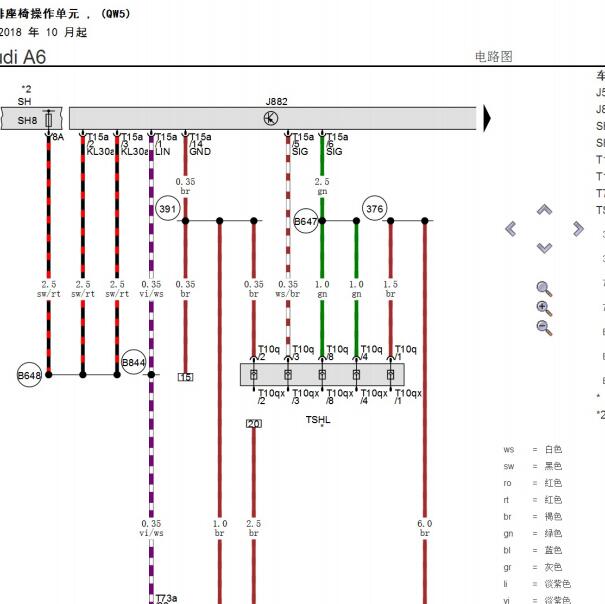Image resolution: width=605 pixels, height=604 pixels.
Task: Click the TSHL connector label
Action: click(318, 420)
